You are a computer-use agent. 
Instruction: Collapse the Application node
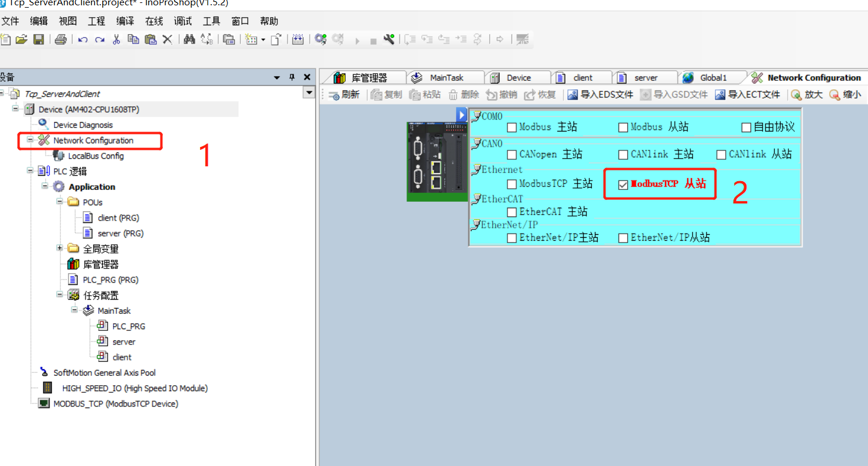[44, 186]
